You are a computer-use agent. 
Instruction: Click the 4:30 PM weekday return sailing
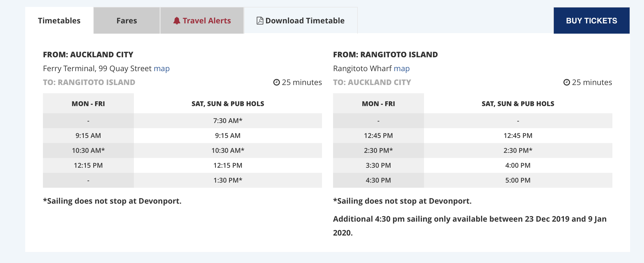(378, 180)
